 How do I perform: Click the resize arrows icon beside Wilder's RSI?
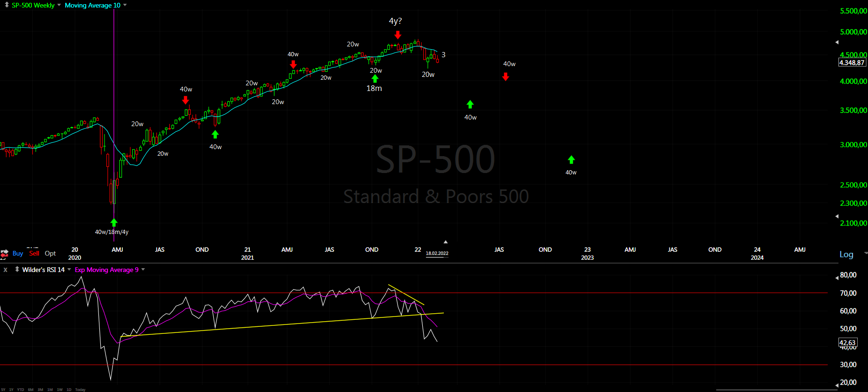17,269
